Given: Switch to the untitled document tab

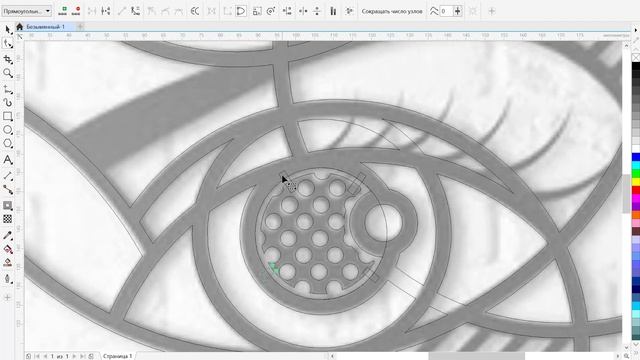Looking at the screenshot, I should point(45,27).
